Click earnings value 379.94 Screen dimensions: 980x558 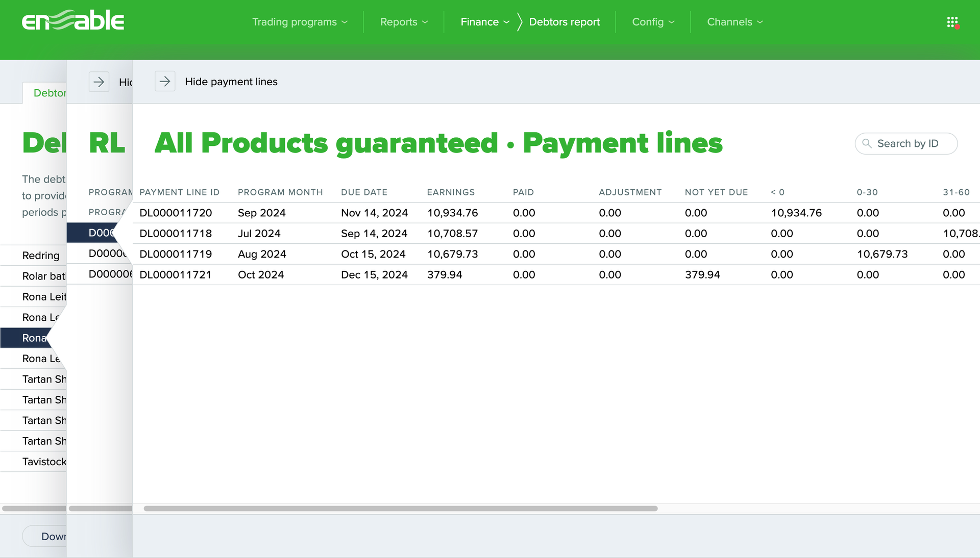[445, 274]
